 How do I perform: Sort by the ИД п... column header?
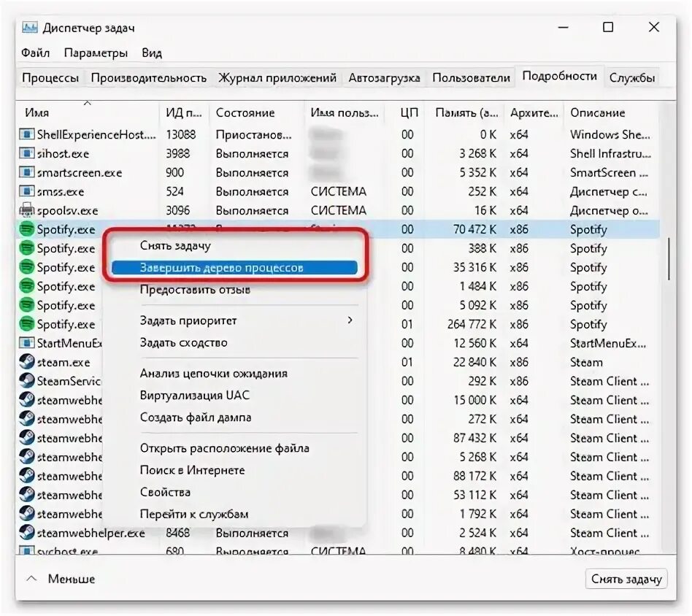point(184,112)
